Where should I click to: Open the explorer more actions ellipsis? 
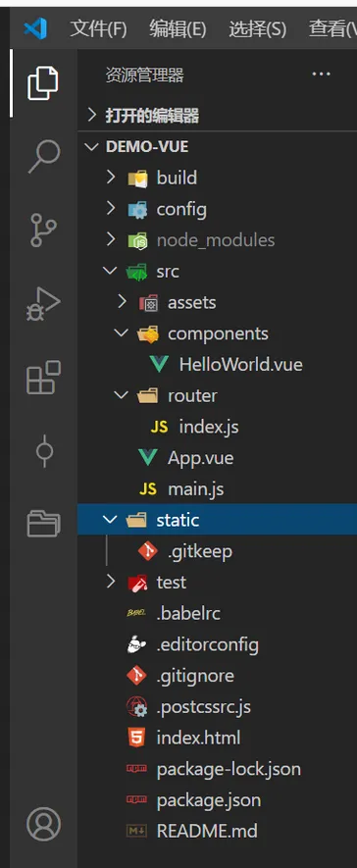(x=321, y=74)
